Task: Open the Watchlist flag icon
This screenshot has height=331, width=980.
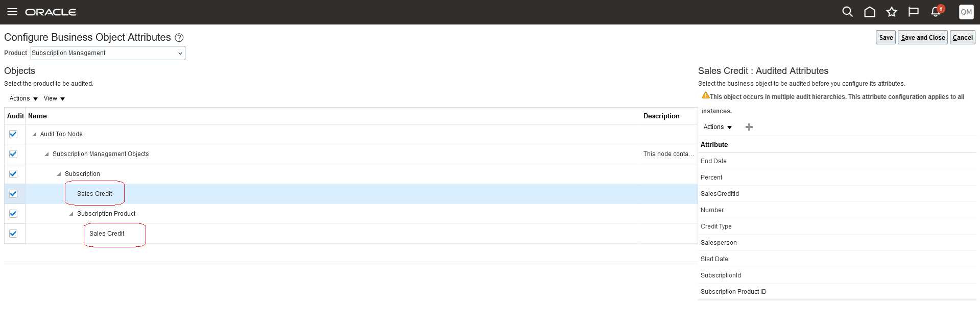Action: pos(914,12)
